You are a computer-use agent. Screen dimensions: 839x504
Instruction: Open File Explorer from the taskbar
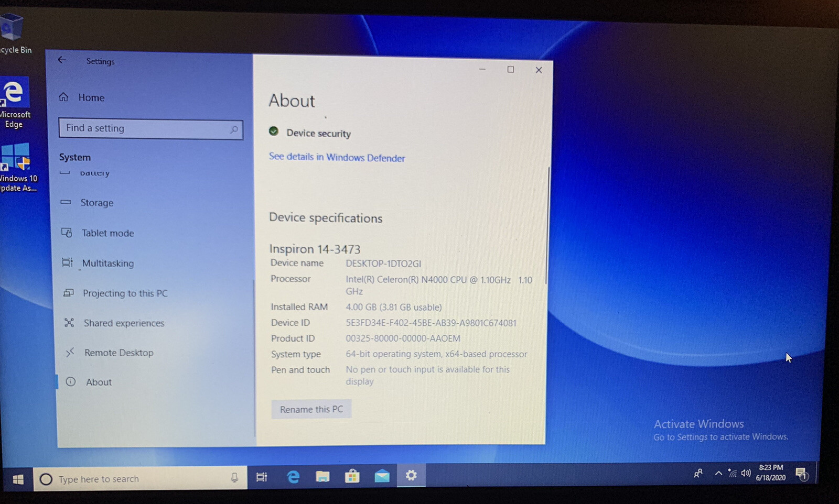tap(322, 476)
